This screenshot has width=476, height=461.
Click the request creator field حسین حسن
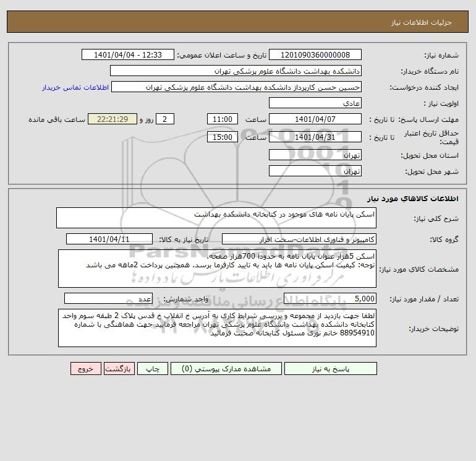tap(236, 87)
